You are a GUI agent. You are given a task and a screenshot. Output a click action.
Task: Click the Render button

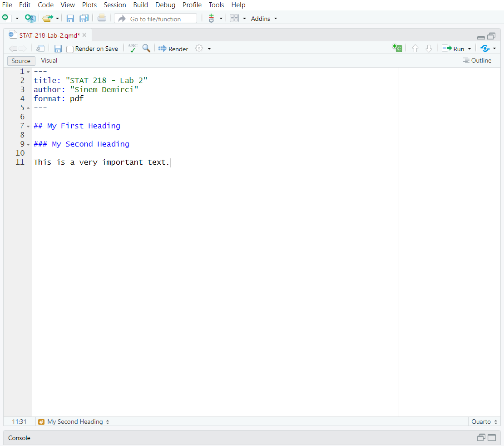173,49
